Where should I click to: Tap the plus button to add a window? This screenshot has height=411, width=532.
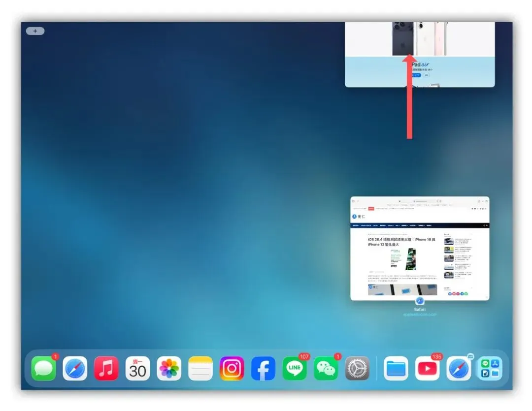(x=35, y=31)
